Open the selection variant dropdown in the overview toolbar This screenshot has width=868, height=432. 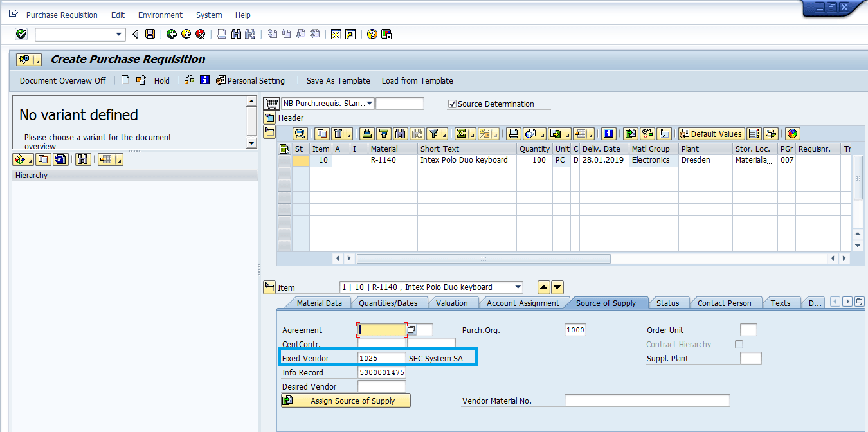click(x=23, y=159)
